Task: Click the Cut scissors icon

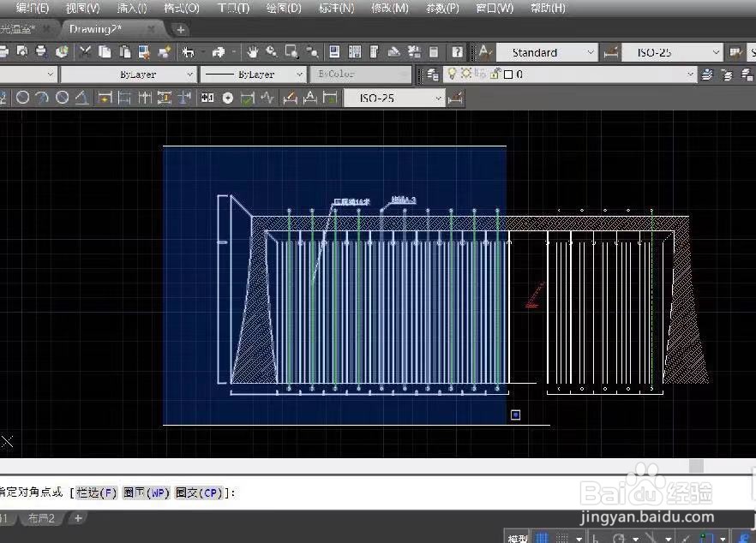Action: click(x=86, y=51)
